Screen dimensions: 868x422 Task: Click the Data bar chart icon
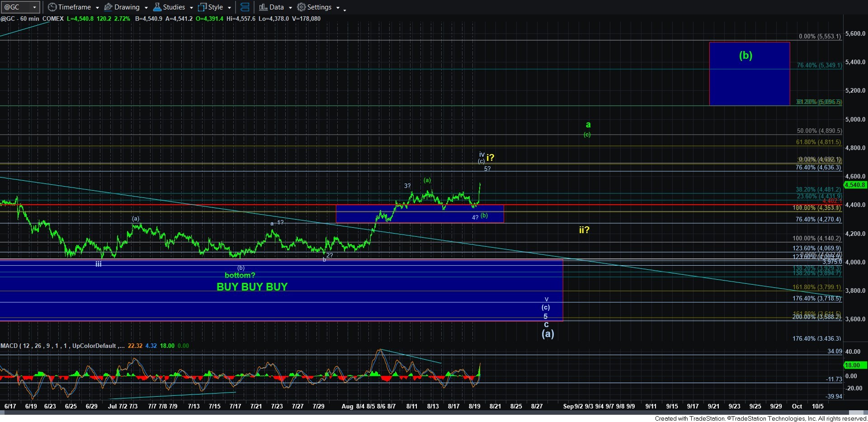coord(263,7)
